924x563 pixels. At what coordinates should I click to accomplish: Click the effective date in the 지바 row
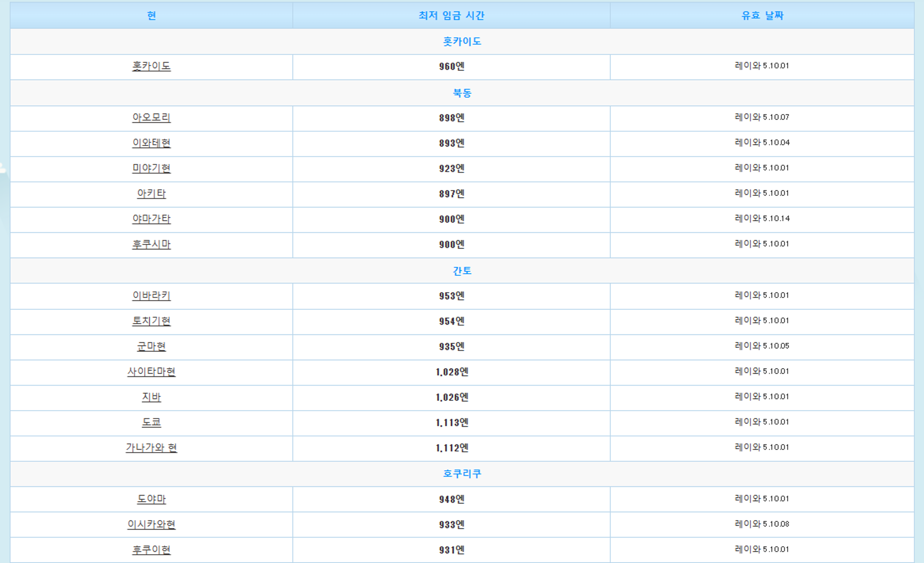coord(762,397)
